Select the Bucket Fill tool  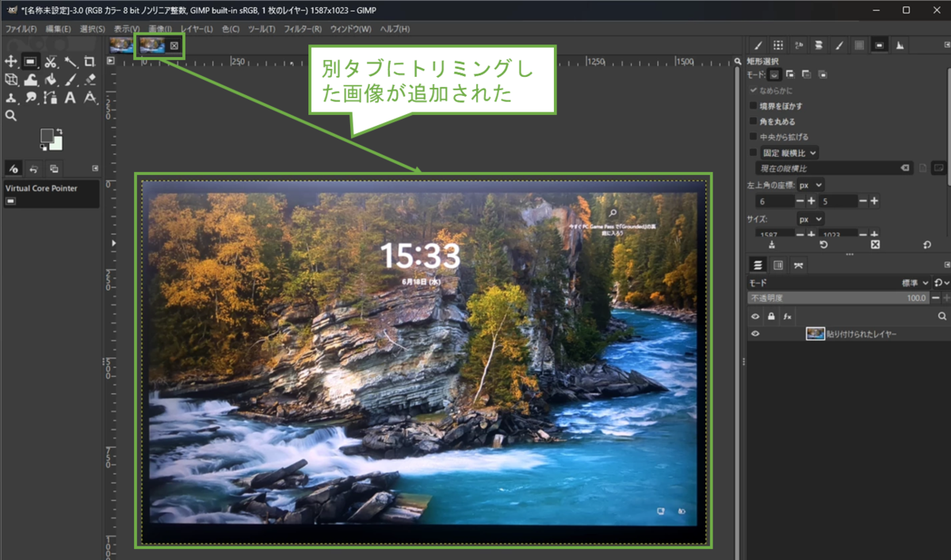51,79
